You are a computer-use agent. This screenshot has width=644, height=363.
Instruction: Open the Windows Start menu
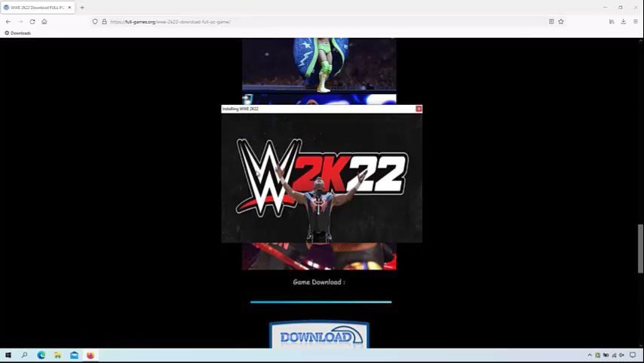tap(8, 355)
